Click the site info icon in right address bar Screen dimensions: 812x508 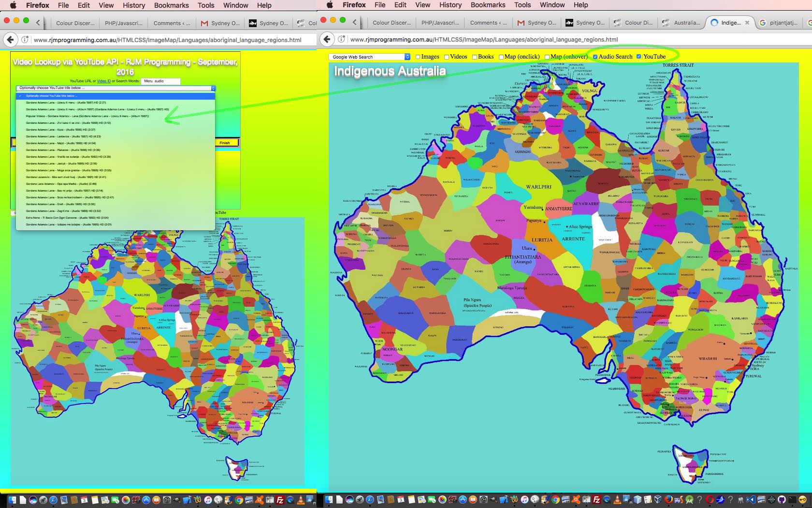click(x=341, y=40)
